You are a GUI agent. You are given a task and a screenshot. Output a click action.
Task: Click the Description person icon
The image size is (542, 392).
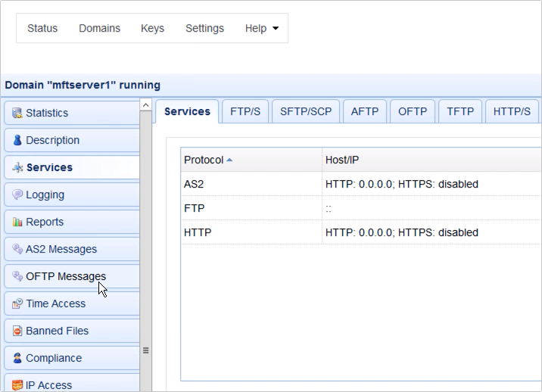coord(17,140)
